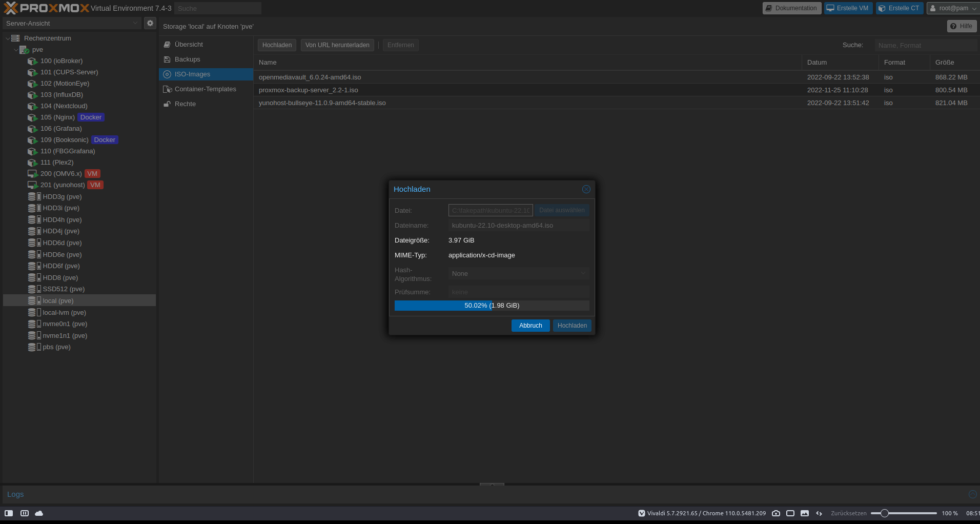Click Vivaldi tab tiling icon in status bar

pos(24,513)
